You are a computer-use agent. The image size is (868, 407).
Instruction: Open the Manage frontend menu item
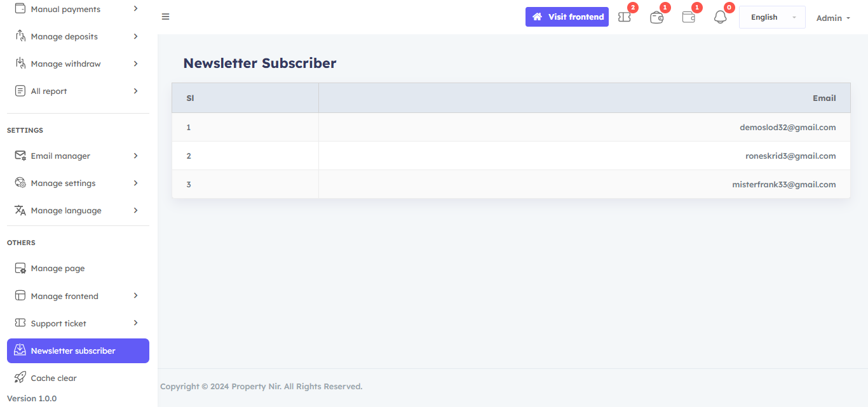[x=65, y=296]
